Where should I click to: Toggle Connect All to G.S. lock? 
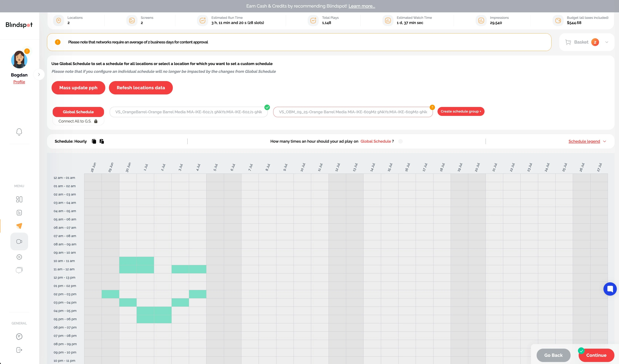(x=96, y=121)
